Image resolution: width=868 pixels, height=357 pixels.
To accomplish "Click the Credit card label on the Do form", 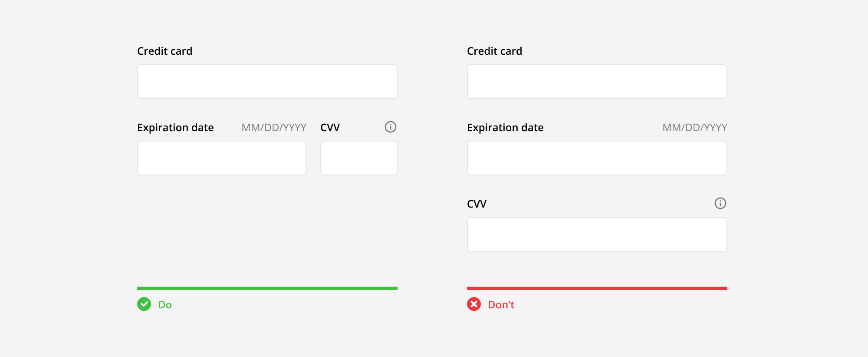I will click(x=165, y=51).
